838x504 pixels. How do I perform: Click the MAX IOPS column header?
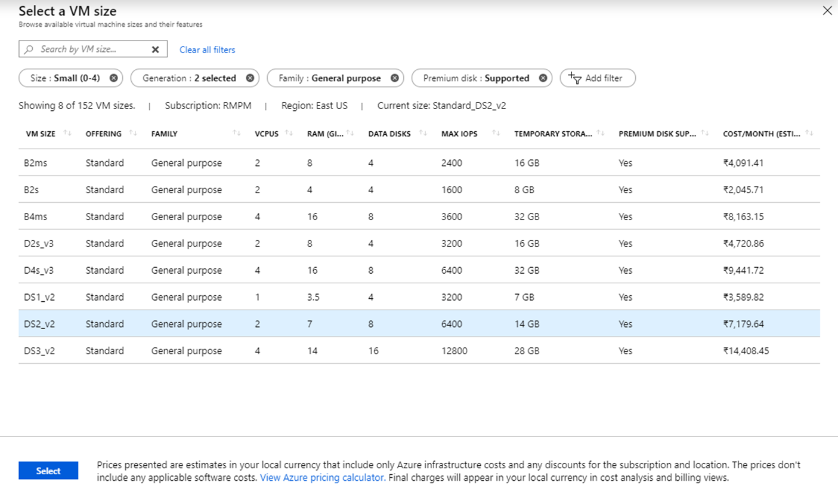(x=459, y=133)
